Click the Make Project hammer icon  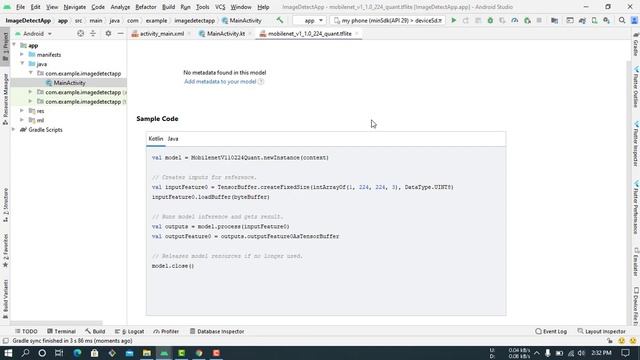click(280, 20)
